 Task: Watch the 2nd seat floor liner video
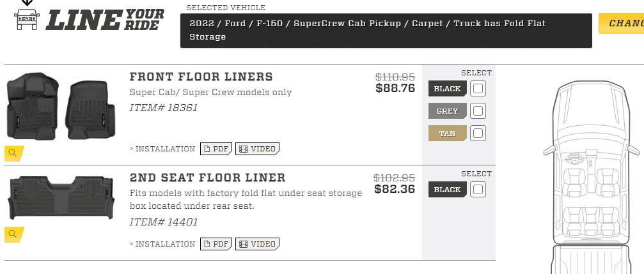257,244
